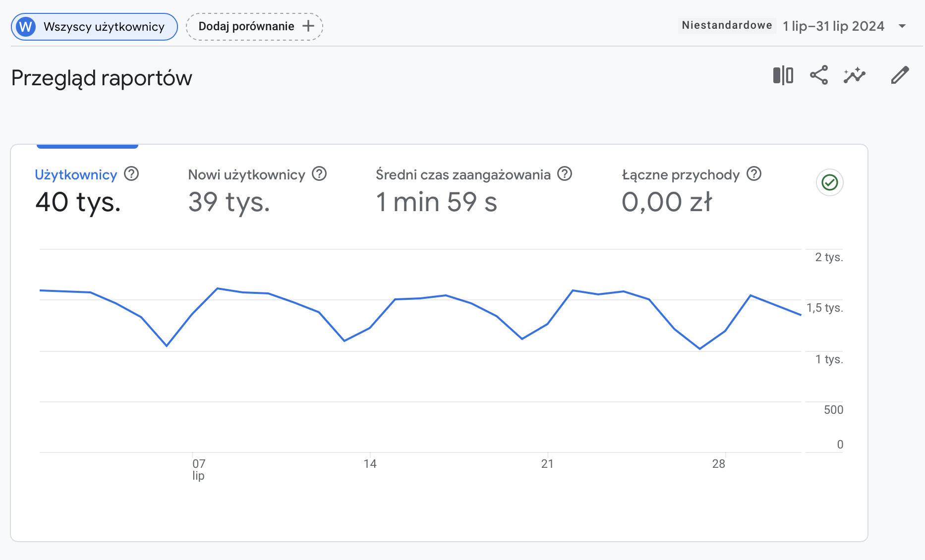Click the chart line near 14 lip

pos(370,328)
